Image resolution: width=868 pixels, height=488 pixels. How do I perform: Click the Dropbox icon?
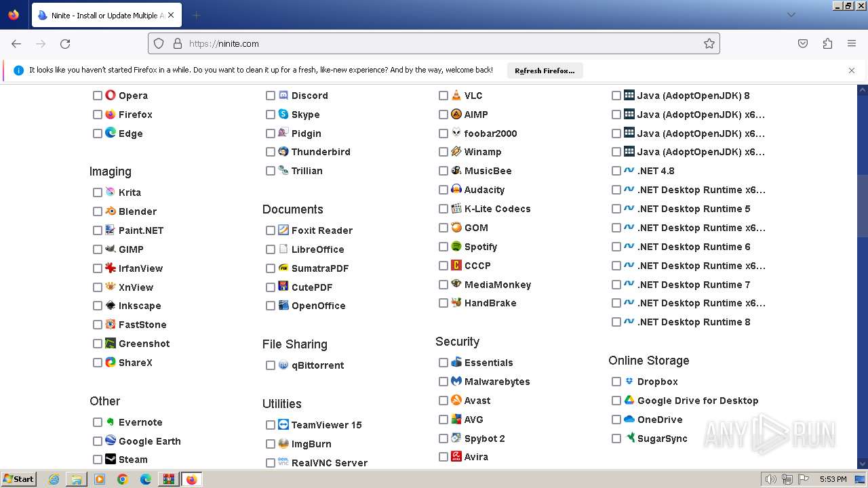coord(629,382)
